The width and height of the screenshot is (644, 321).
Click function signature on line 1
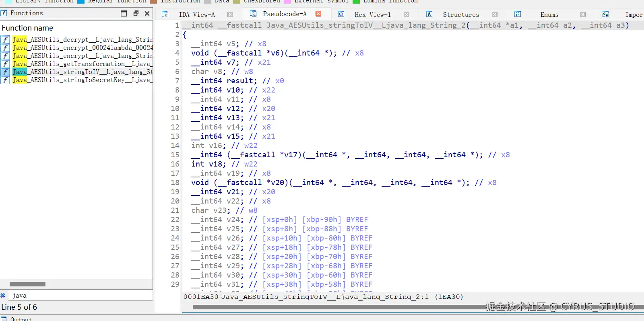click(x=406, y=25)
